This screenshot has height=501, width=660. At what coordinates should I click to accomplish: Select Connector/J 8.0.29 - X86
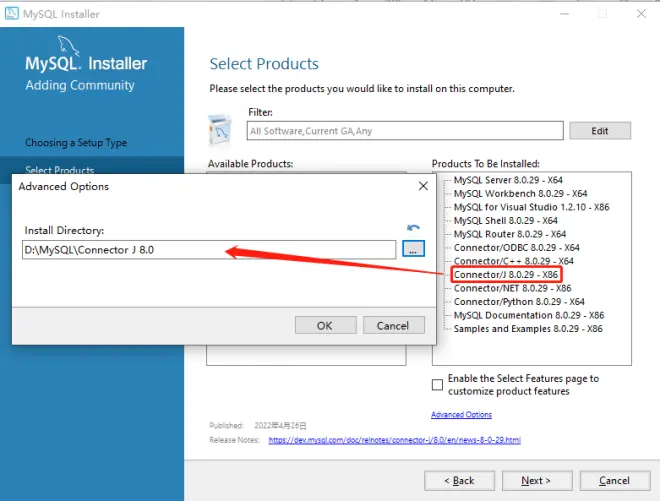coord(506,274)
